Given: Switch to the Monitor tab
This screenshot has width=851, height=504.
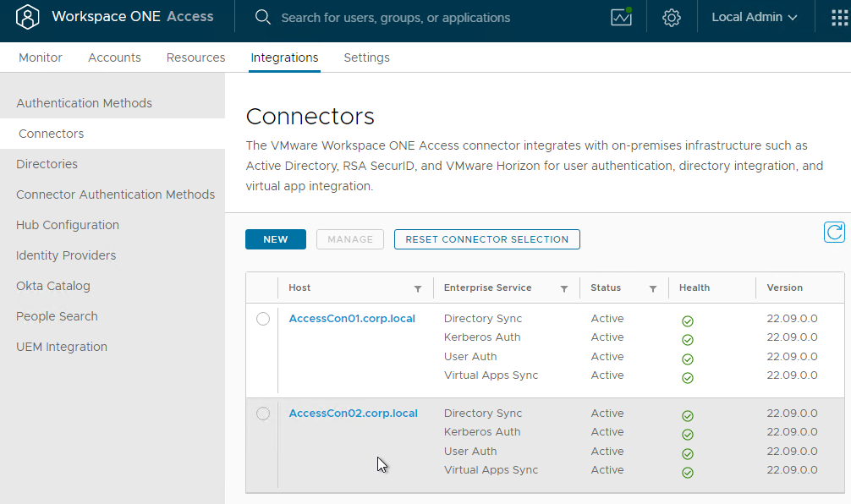Looking at the screenshot, I should click(x=40, y=58).
